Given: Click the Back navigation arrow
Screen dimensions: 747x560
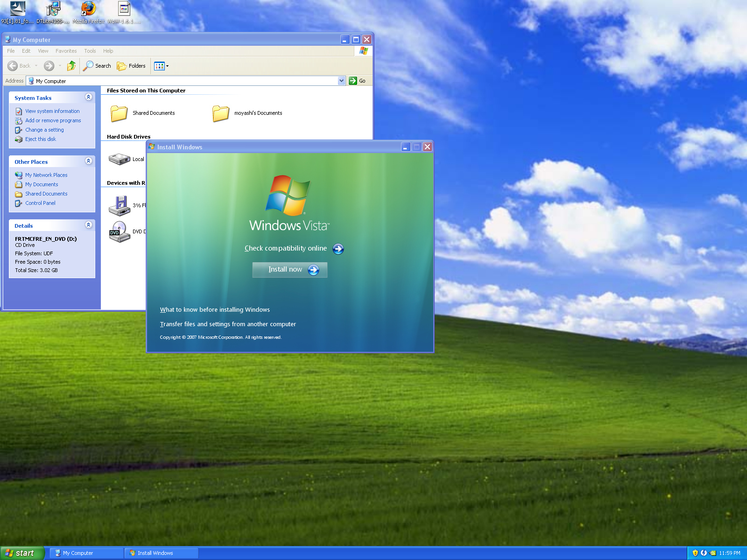Looking at the screenshot, I should click(13, 66).
